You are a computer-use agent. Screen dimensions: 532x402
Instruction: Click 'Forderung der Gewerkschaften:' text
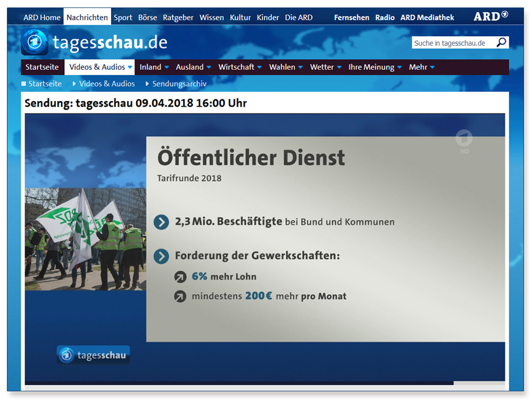(x=257, y=256)
